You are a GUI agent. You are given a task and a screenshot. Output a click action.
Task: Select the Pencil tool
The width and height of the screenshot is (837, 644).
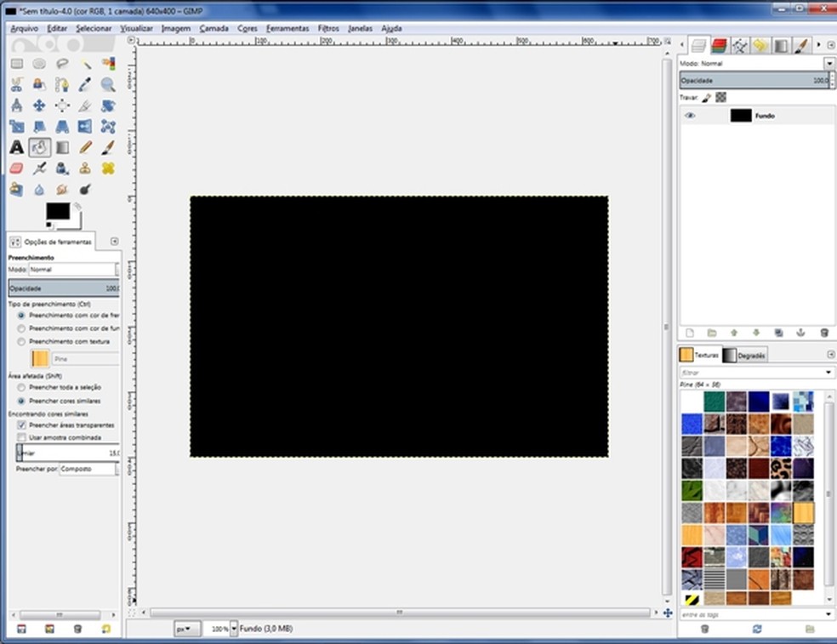click(x=85, y=147)
